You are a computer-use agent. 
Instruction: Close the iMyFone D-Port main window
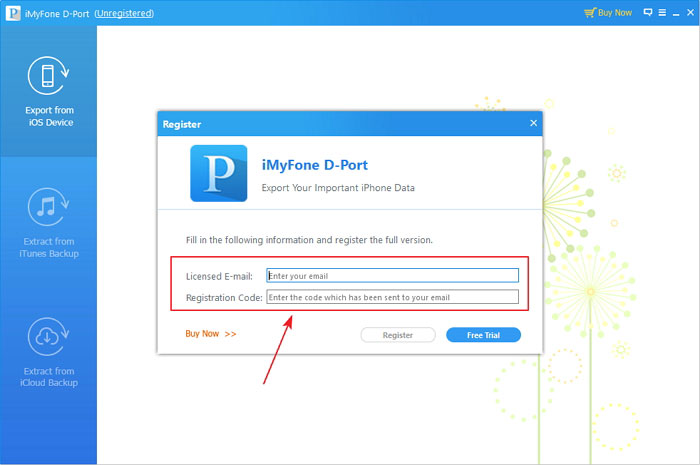pos(691,12)
